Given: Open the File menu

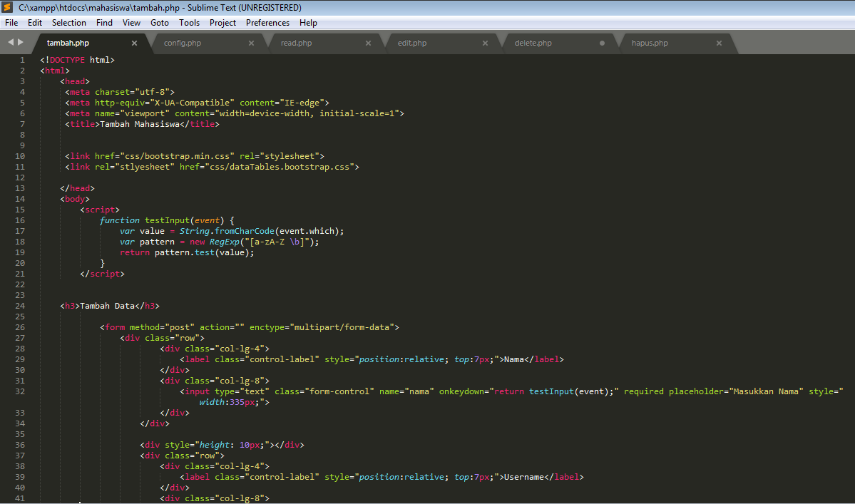Looking at the screenshot, I should (11, 23).
